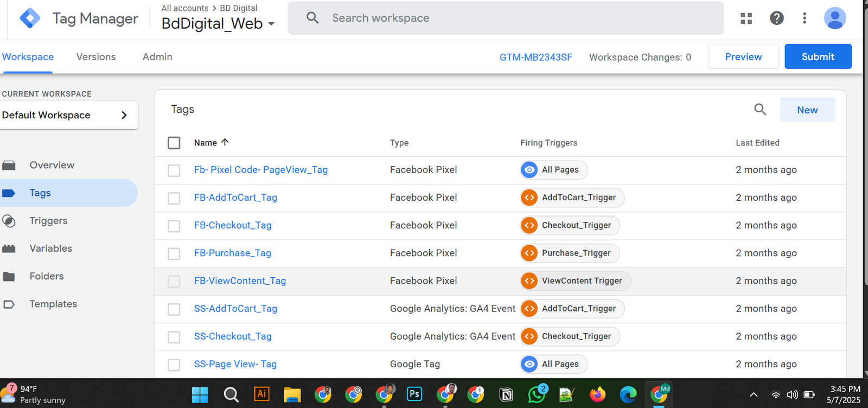Open the Help question mark icon
The height and width of the screenshot is (408, 868).
pos(776,18)
